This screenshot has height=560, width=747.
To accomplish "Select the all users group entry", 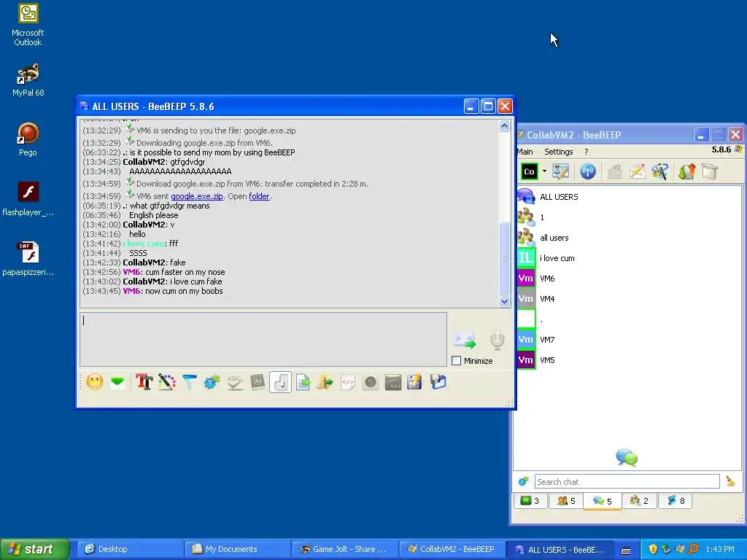I will coord(629,238).
